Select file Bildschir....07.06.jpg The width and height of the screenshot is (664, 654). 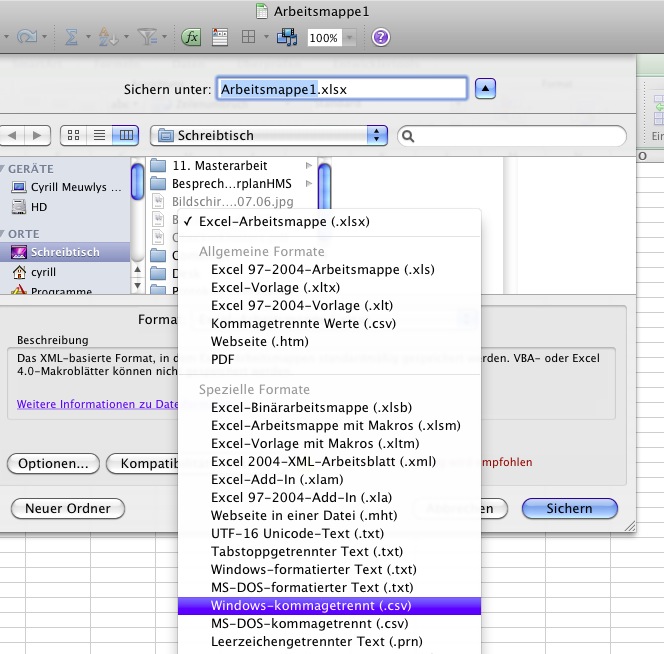click(x=231, y=202)
